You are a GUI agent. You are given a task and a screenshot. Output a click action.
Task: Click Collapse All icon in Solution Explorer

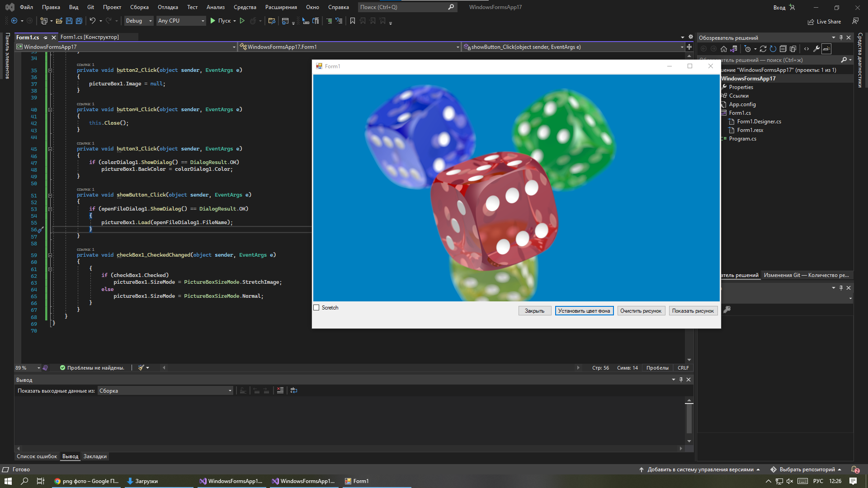[783, 49]
